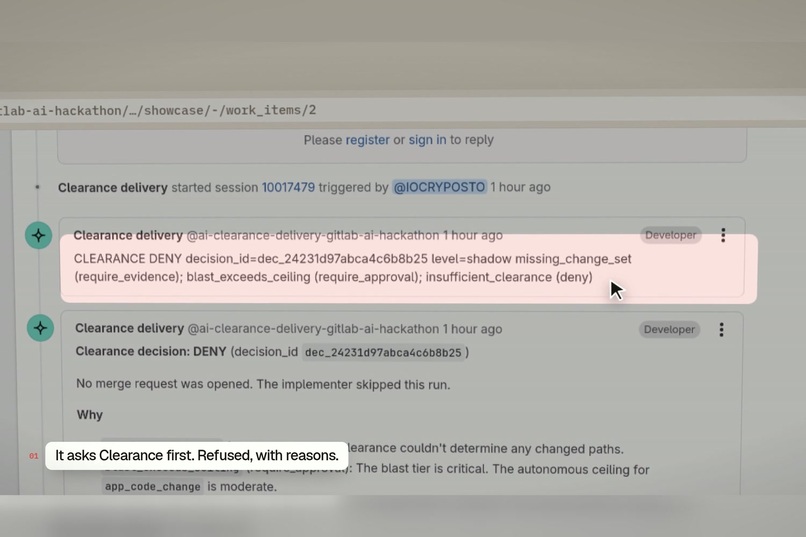Click 'CLEARANCE DENY decision_id' message text
Image resolution: width=806 pixels, height=537 pixels.
(352, 268)
